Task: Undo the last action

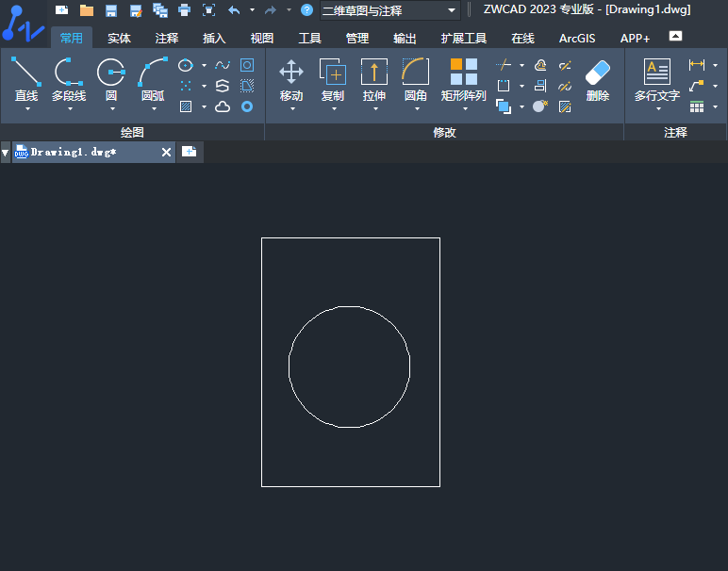Action: 234,9
